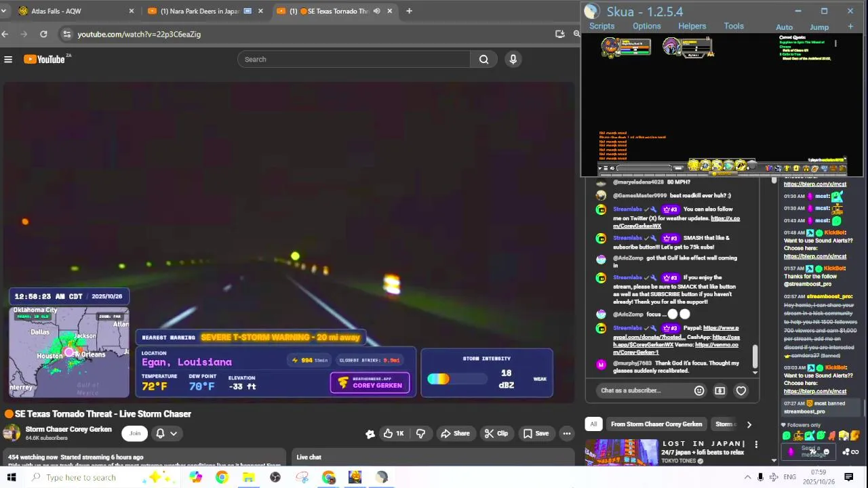Create a Clip of the stream

(x=496, y=434)
